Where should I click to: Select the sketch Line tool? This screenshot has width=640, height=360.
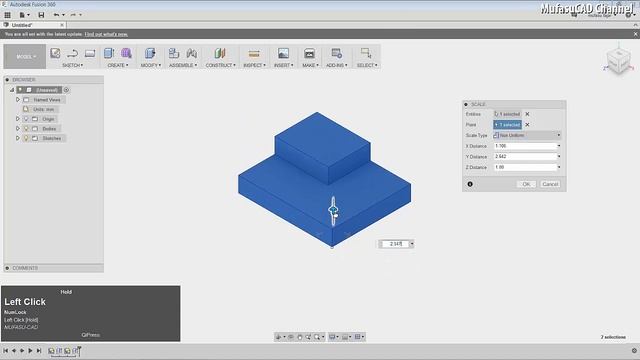(72, 53)
